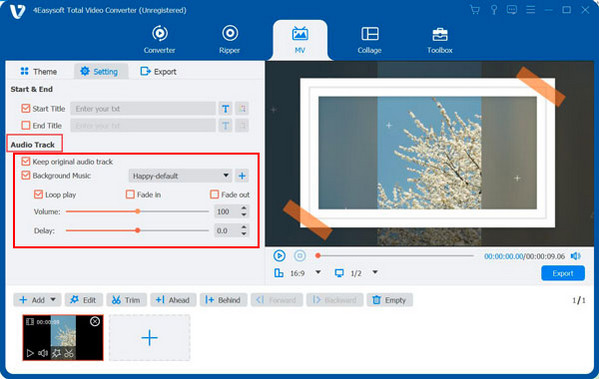Expand the 16:9 aspect ratio dropdown

click(318, 273)
